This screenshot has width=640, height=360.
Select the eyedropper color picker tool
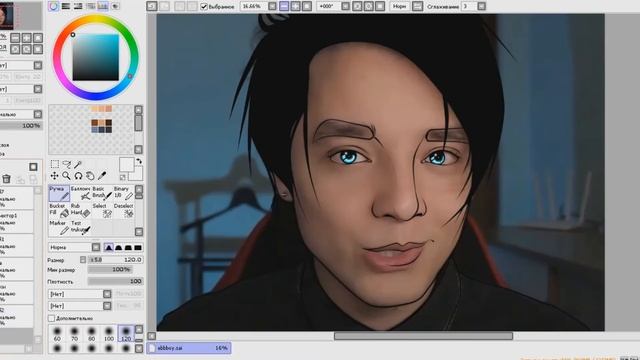pos(102,176)
